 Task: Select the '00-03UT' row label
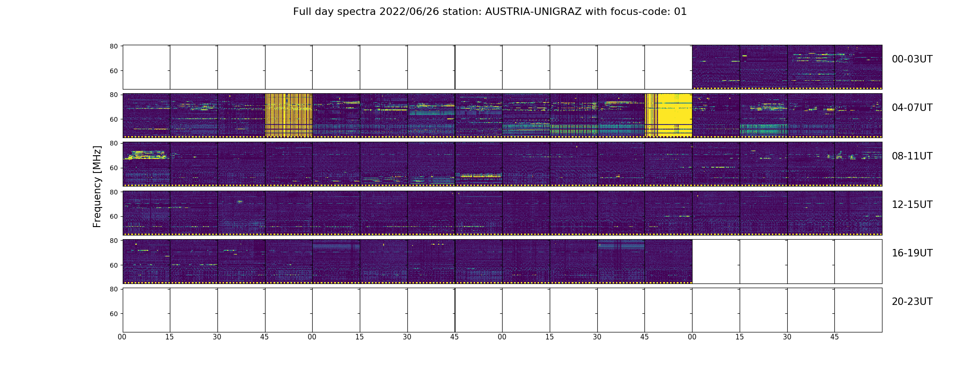pos(912,59)
